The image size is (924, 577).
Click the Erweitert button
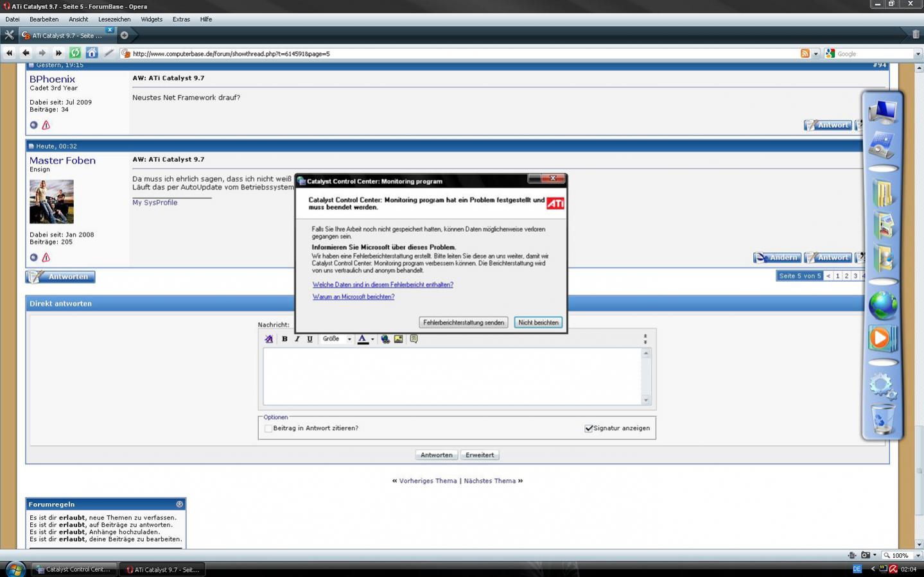[480, 455]
